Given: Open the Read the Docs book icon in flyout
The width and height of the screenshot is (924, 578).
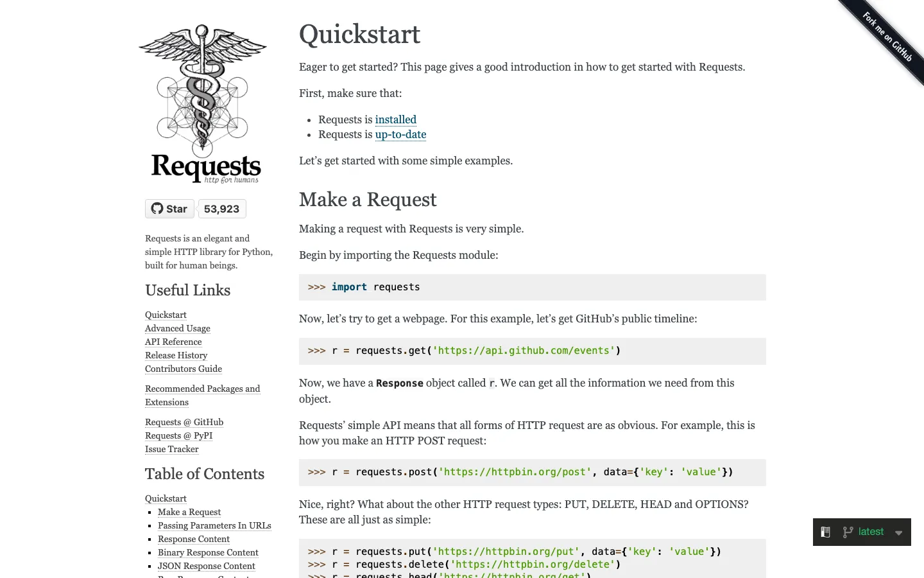Looking at the screenshot, I should click(825, 532).
